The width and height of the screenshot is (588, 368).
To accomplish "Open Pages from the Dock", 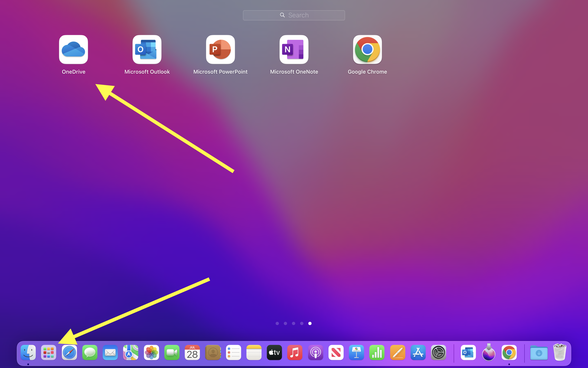I will click(398, 352).
